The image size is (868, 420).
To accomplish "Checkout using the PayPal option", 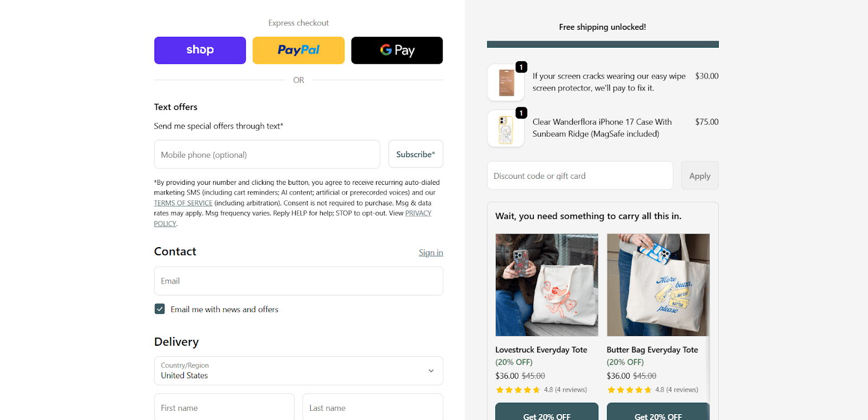I will point(298,50).
